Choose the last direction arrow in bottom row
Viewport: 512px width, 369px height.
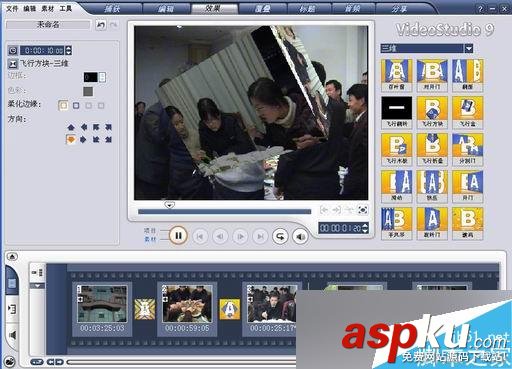(x=108, y=139)
